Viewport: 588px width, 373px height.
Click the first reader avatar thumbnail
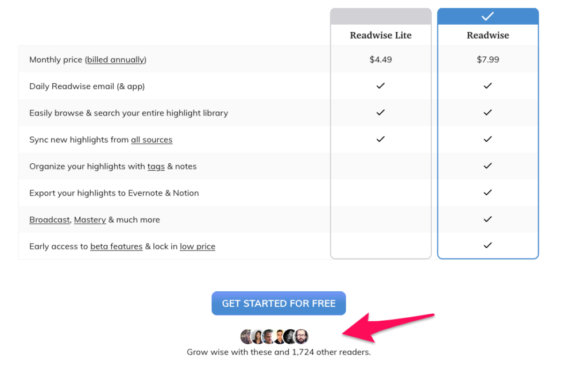247,337
